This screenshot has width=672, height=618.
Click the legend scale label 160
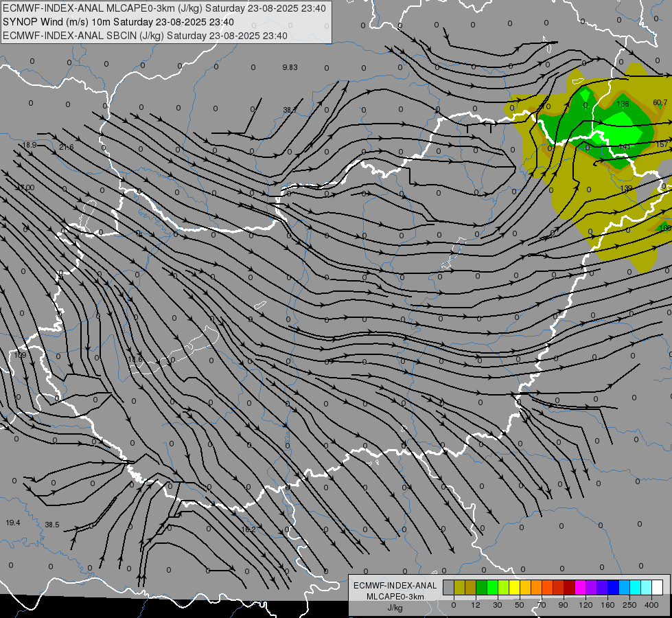coord(607,605)
